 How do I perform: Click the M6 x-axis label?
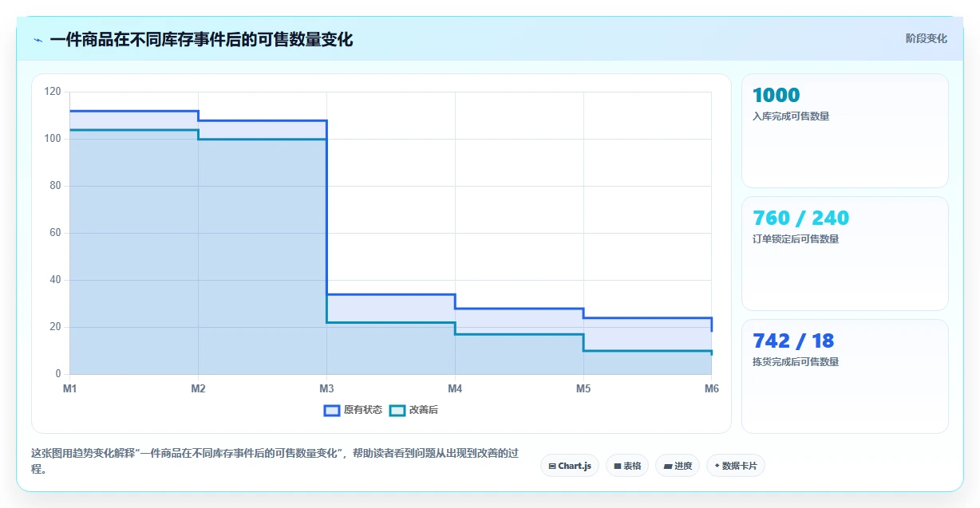711,389
